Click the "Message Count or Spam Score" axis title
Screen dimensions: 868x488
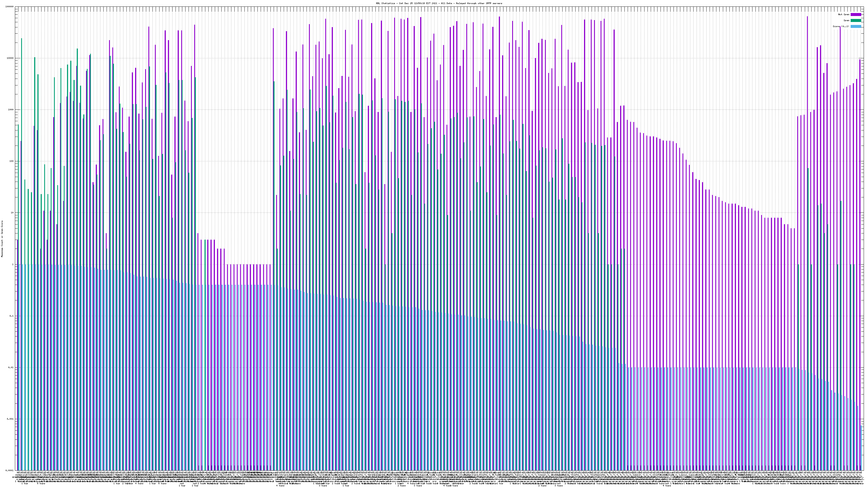[x=2, y=239]
